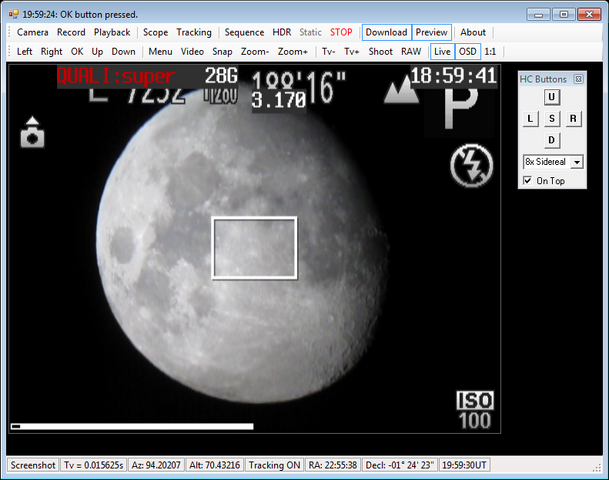Toggle the Download option
The image size is (609, 480).
pos(386,32)
